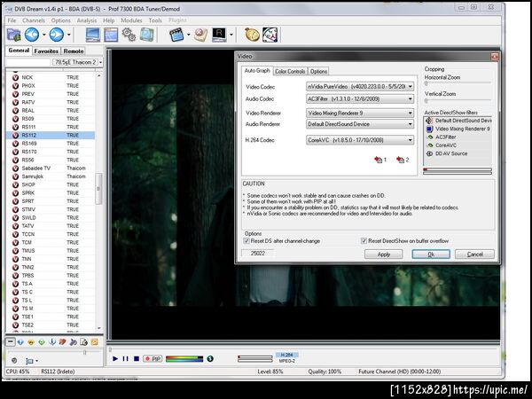This screenshot has height=399, width=532.
Task: Click the window layout toolbar icon
Action: [111, 35]
